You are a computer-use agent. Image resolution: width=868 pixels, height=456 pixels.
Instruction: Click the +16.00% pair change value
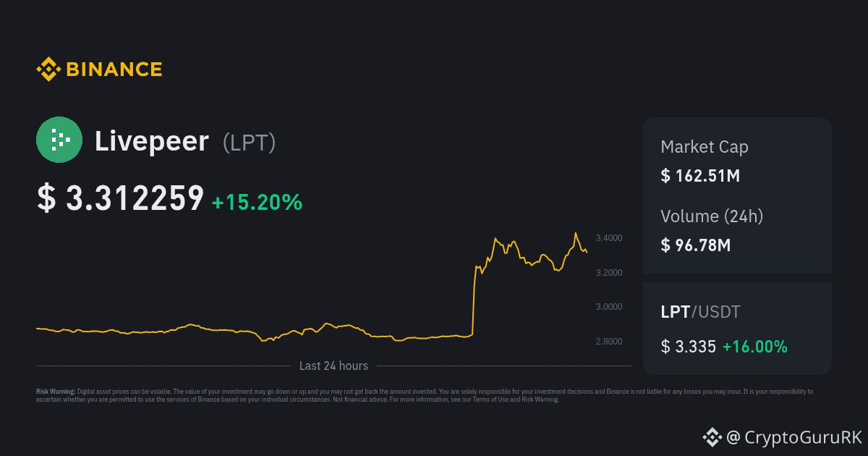755,347
